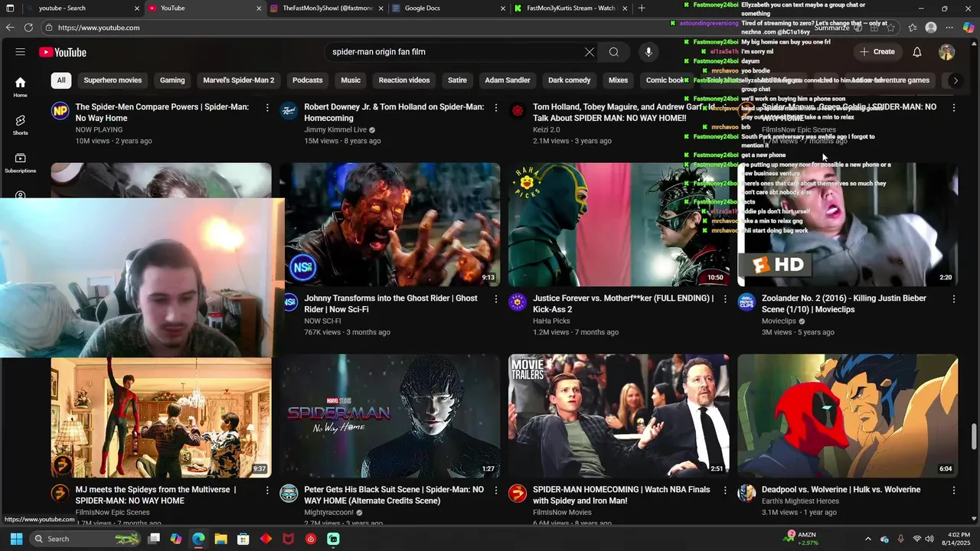This screenshot has height=551, width=980.
Task: Open the NOW SCI-FI channel avatar
Action: coord(289,302)
